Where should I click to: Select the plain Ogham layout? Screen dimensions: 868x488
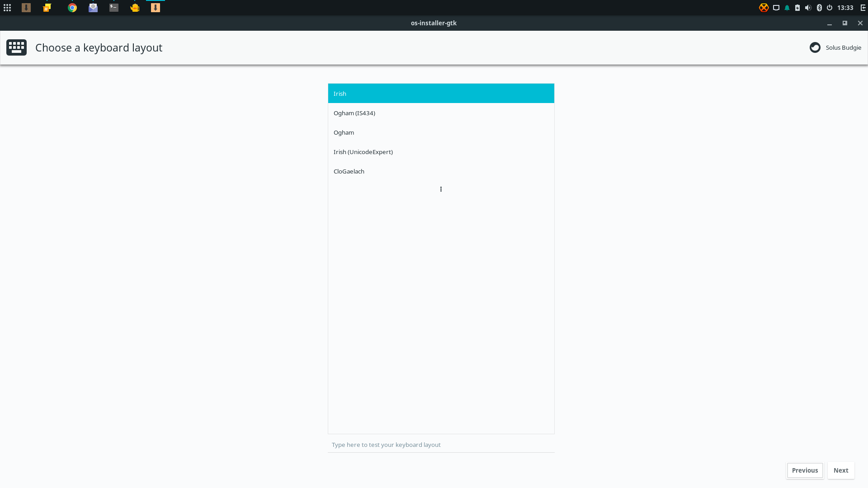click(x=441, y=132)
